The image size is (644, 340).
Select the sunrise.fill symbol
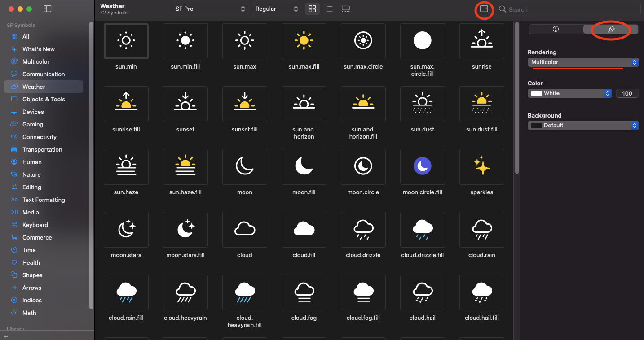click(x=126, y=104)
